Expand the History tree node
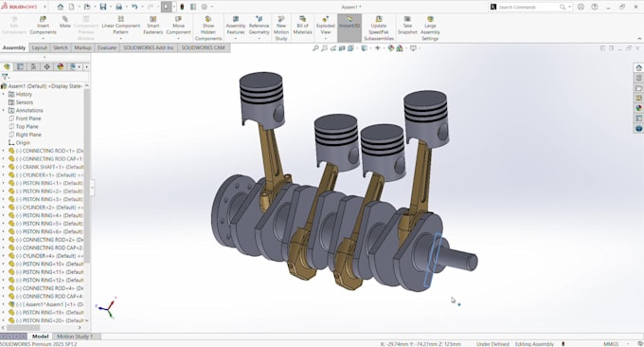This screenshot has width=644, height=347. pyautogui.click(x=4, y=94)
